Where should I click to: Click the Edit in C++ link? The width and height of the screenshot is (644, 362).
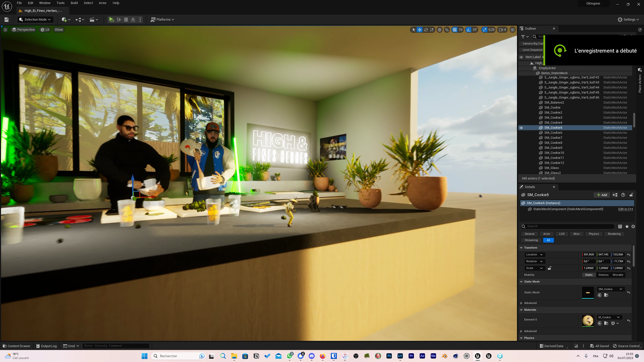pos(626,209)
